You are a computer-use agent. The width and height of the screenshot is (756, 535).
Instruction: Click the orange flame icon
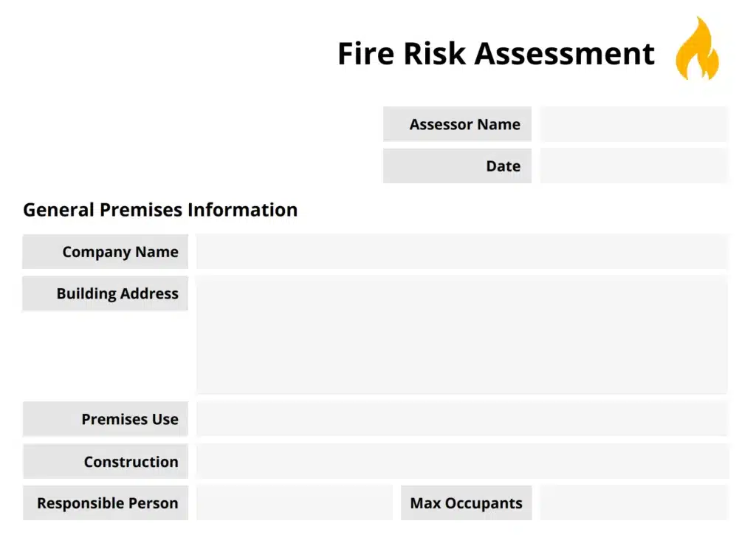pyautogui.click(x=696, y=50)
